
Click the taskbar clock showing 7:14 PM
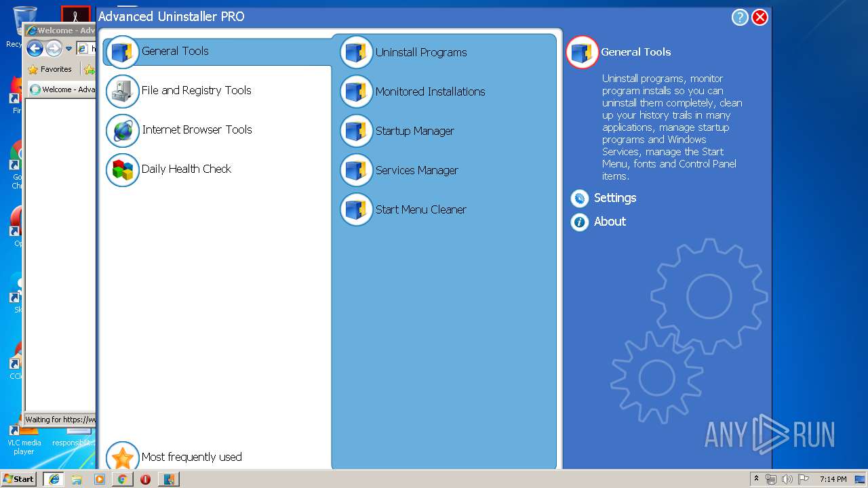pyautogui.click(x=833, y=479)
